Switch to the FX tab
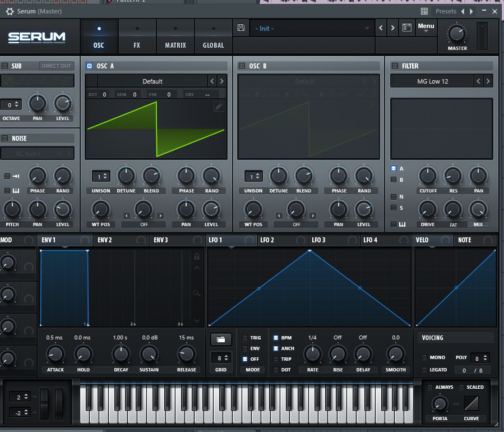The width and height of the screenshot is (504, 432). pyautogui.click(x=137, y=37)
